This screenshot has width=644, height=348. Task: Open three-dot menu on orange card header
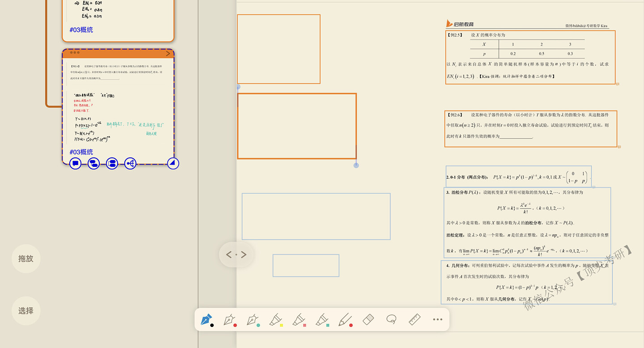(x=74, y=53)
